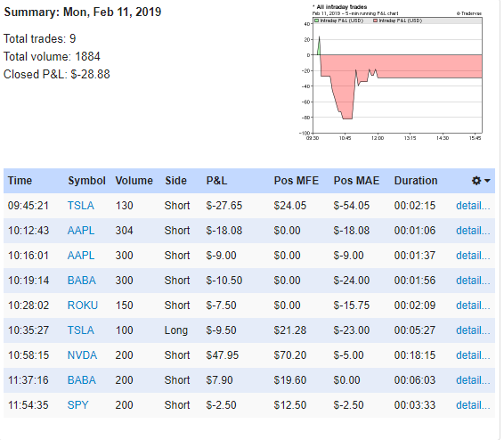The width and height of the screenshot is (504, 440).
Task: Select the $47.95 P&L cell
Action: pyautogui.click(x=223, y=355)
